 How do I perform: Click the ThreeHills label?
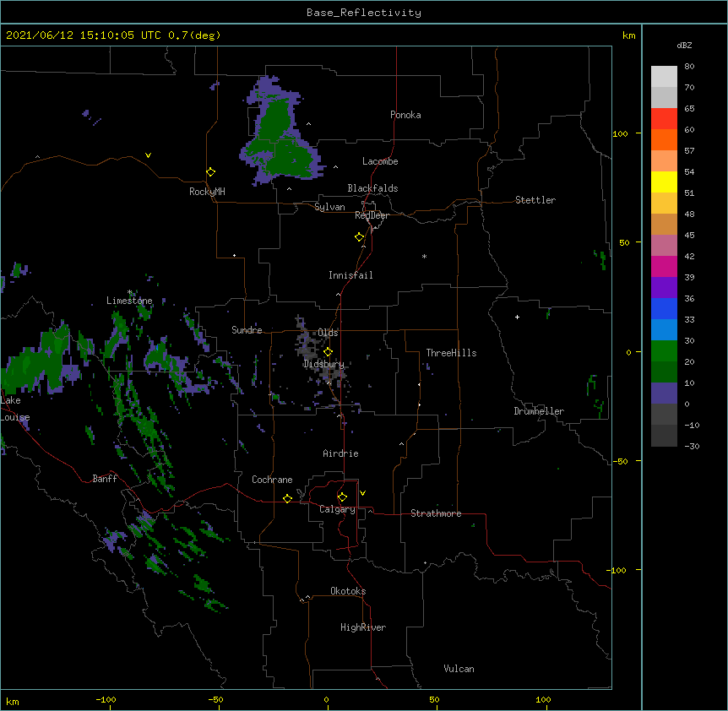(451, 353)
